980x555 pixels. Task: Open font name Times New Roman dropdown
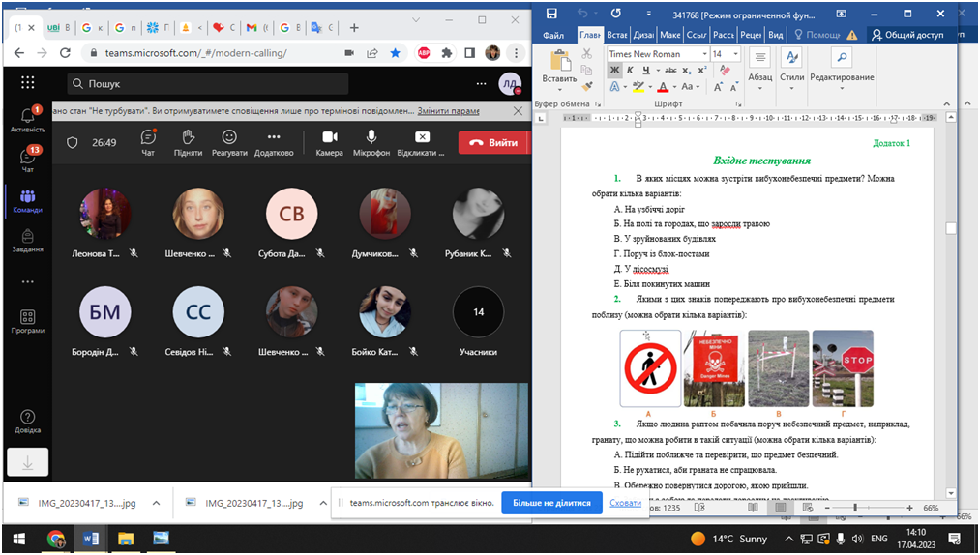click(704, 54)
